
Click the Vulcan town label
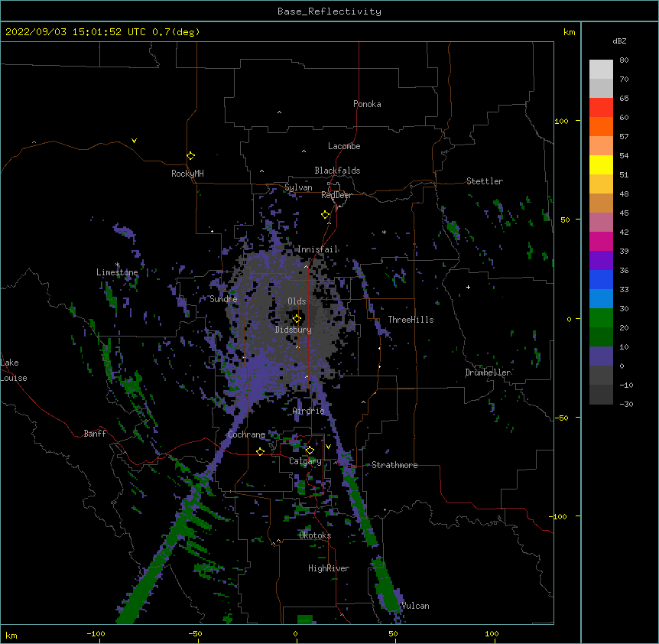pos(415,606)
